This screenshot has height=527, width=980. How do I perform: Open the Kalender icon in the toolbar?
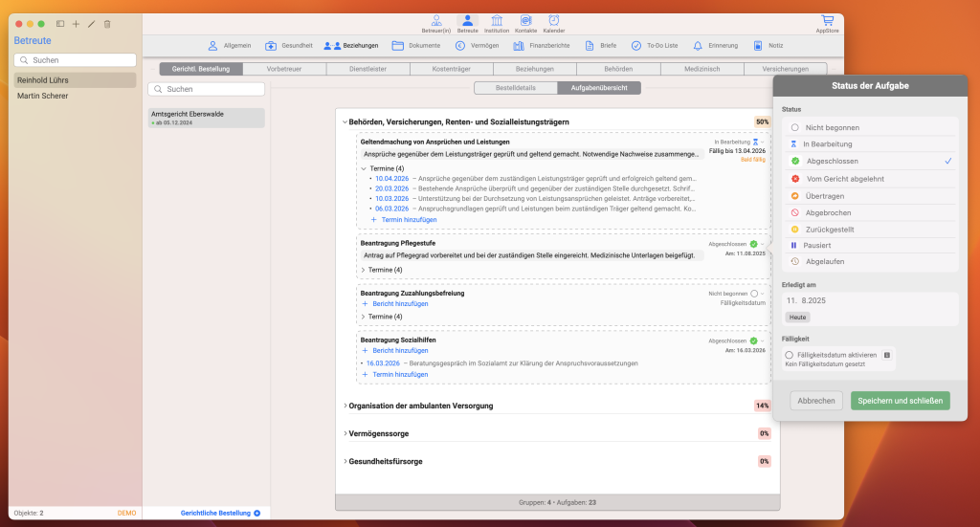[x=553, y=22]
